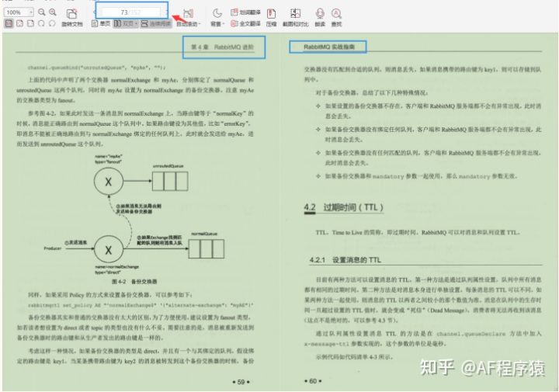Go to next page arrow beside page field
The height and width of the screenshot is (392, 559).
tap(166, 12)
